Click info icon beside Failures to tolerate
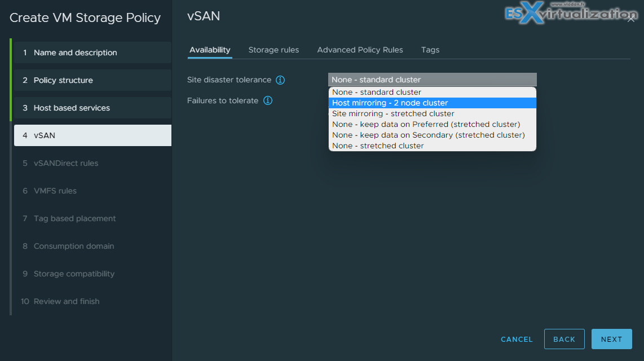Screen dimensions: 644x361 tap(268, 100)
